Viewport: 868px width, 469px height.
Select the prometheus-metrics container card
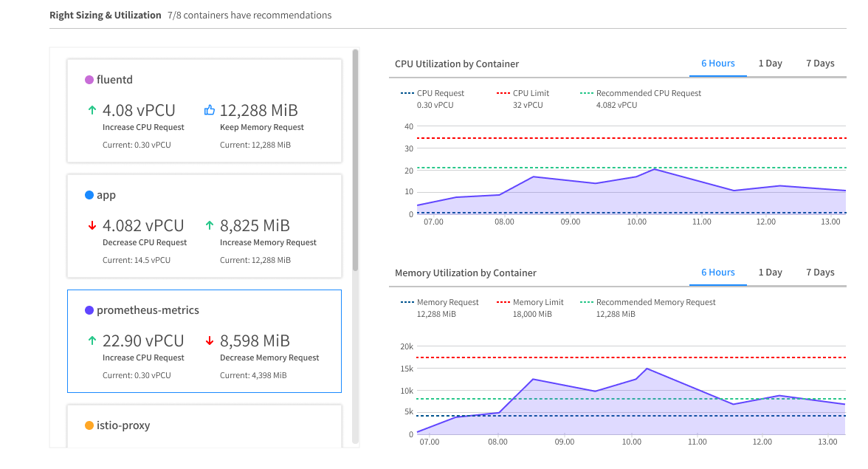click(x=204, y=341)
